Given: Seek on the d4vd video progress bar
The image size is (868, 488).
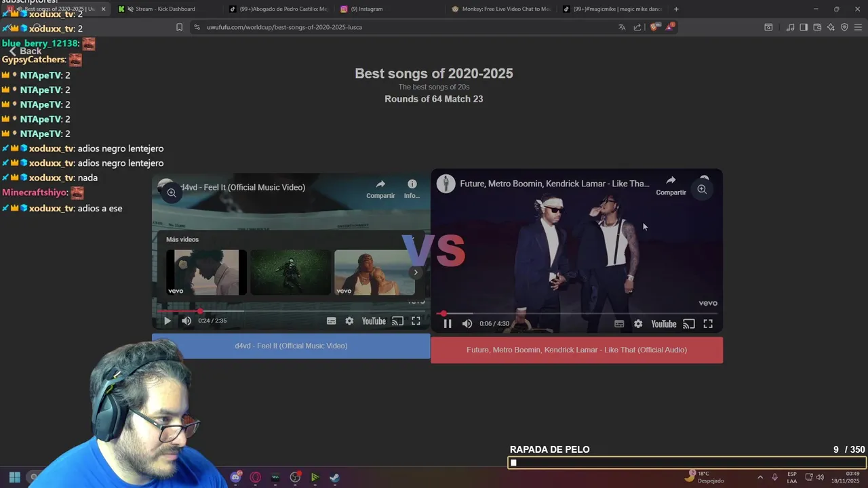Looking at the screenshot, I should pyautogui.click(x=291, y=311).
